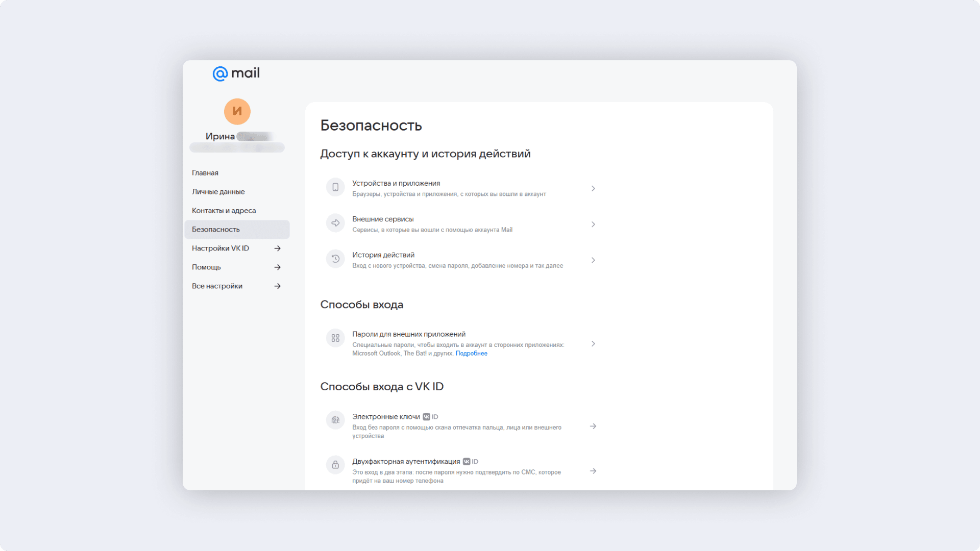
Task: Open the user avatar with letter И
Action: coord(237,111)
